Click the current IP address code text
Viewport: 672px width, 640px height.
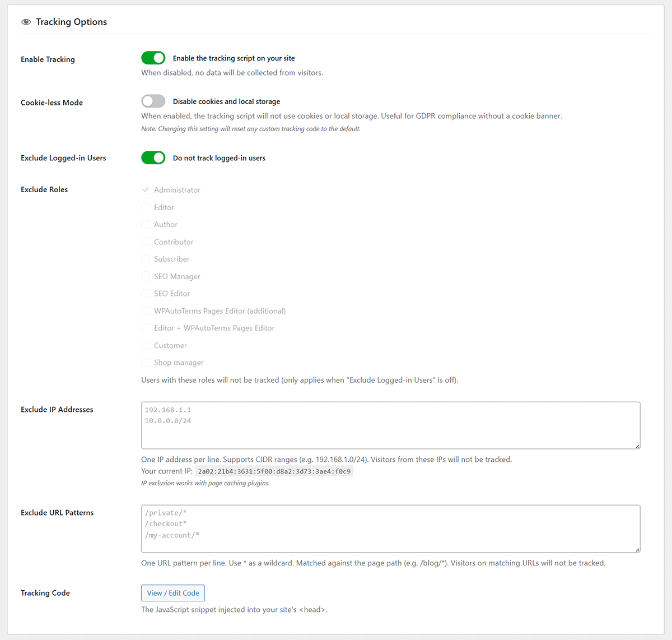(x=274, y=471)
